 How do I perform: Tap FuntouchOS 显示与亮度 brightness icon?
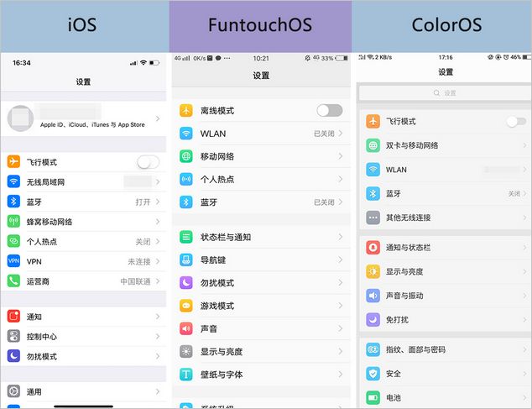186,351
